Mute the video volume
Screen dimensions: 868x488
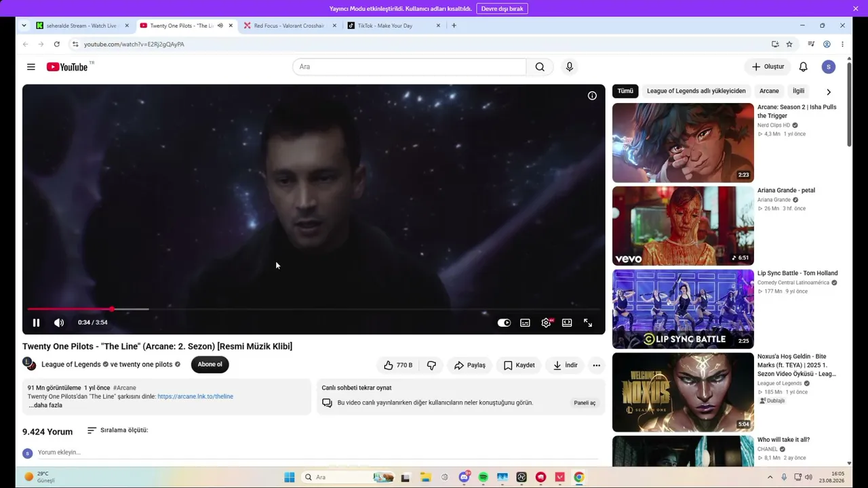[x=59, y=323]
